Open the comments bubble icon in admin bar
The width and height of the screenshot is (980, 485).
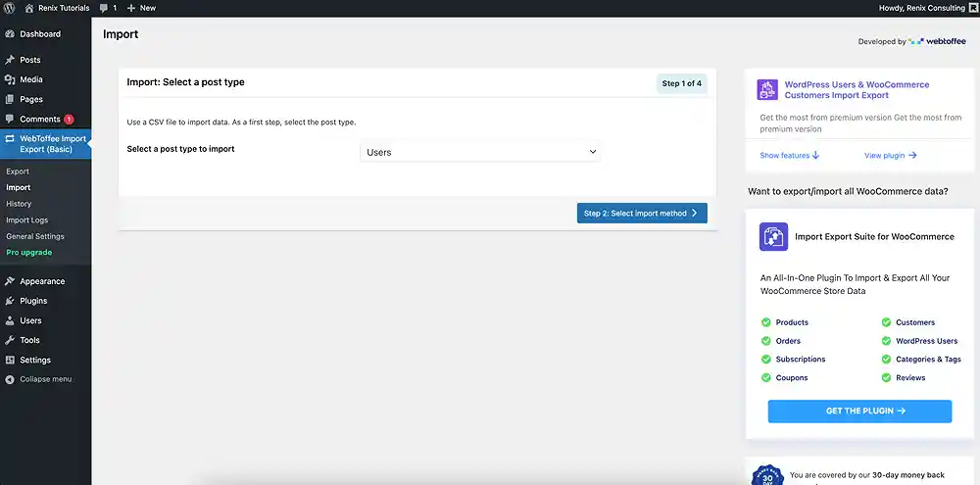[x=104, y=8]
